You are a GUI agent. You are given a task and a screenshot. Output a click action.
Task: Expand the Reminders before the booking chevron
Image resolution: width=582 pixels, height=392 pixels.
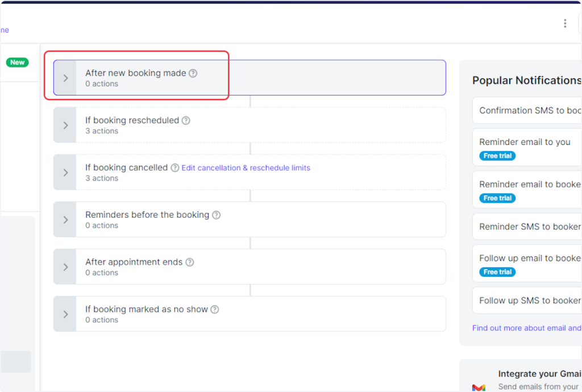[x=65, y=219]
